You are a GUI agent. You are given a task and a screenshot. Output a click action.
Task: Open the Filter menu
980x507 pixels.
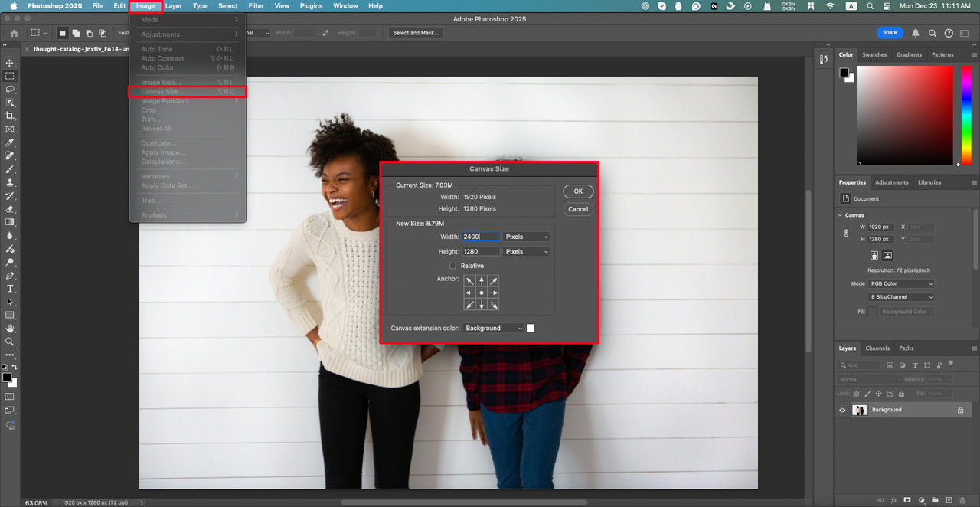256,6
